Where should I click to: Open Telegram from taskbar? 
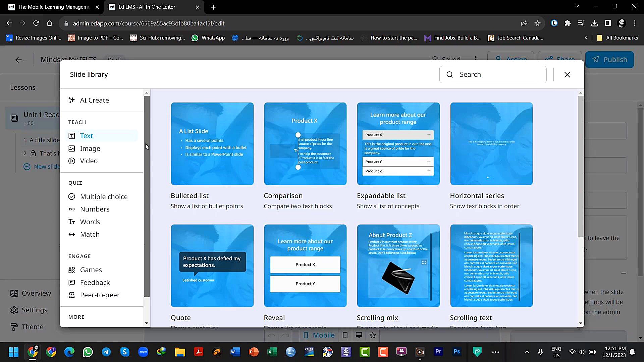pyautogui.click(x=106, y=352)
